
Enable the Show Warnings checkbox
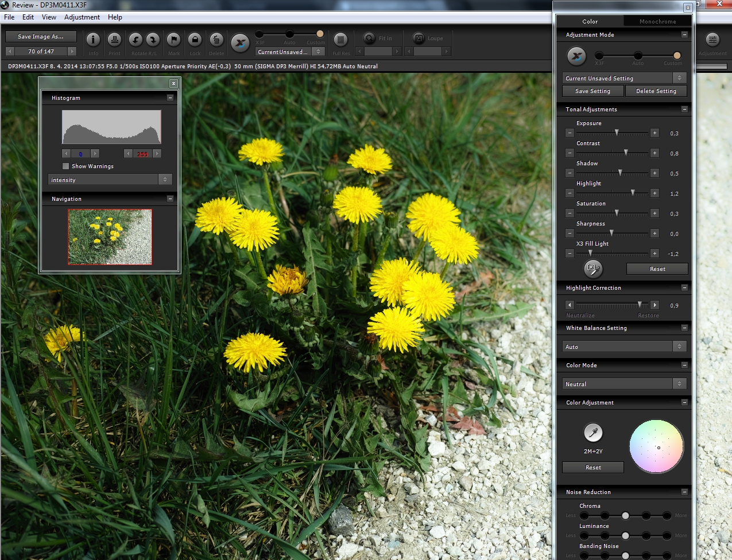(x=66, y=166)
